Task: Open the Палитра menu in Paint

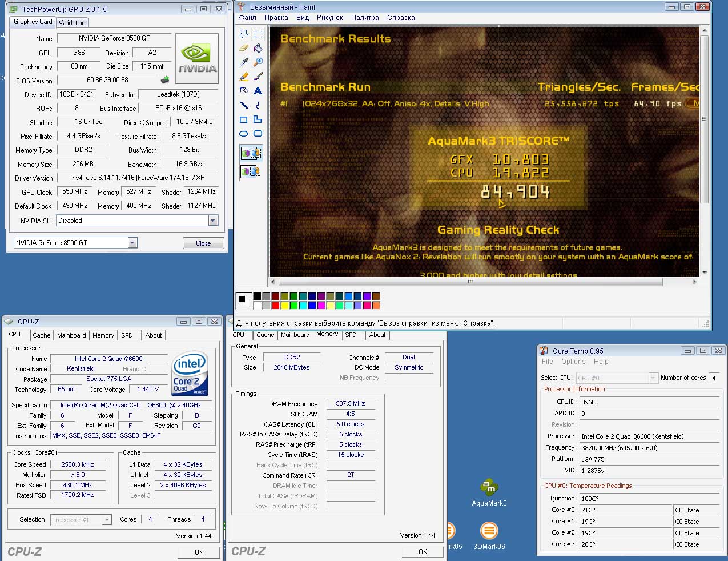Action: point(365,18)
